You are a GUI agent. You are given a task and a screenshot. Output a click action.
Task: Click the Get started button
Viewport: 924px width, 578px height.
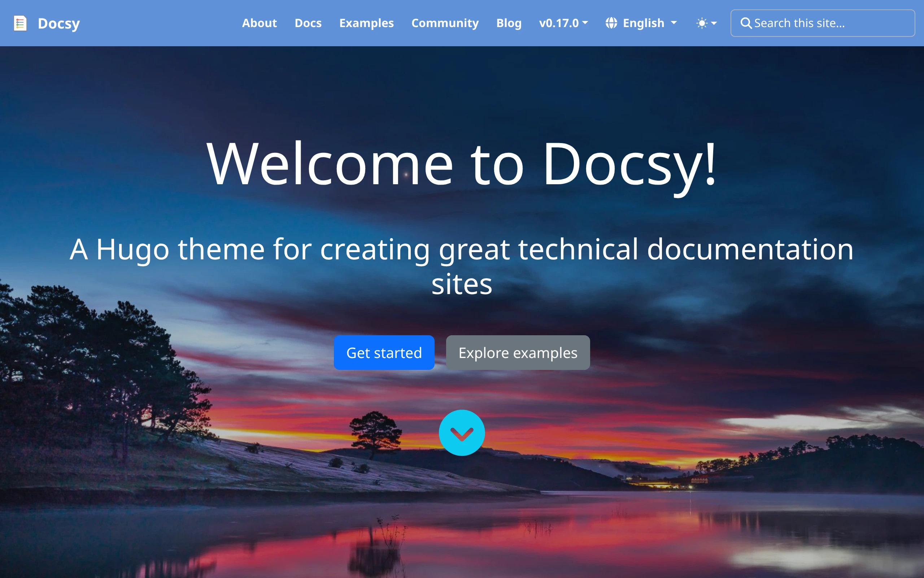[384, 353]
